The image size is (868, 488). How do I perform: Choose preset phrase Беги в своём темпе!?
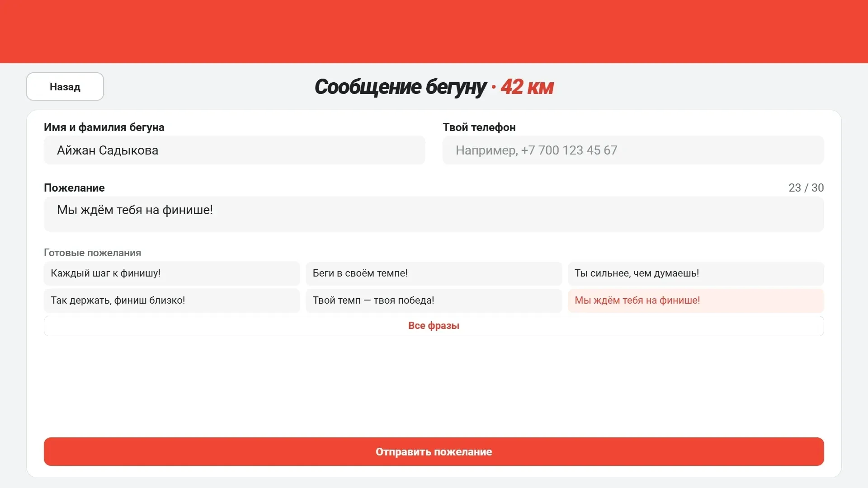pyautogui.click(x=434, y=273)
